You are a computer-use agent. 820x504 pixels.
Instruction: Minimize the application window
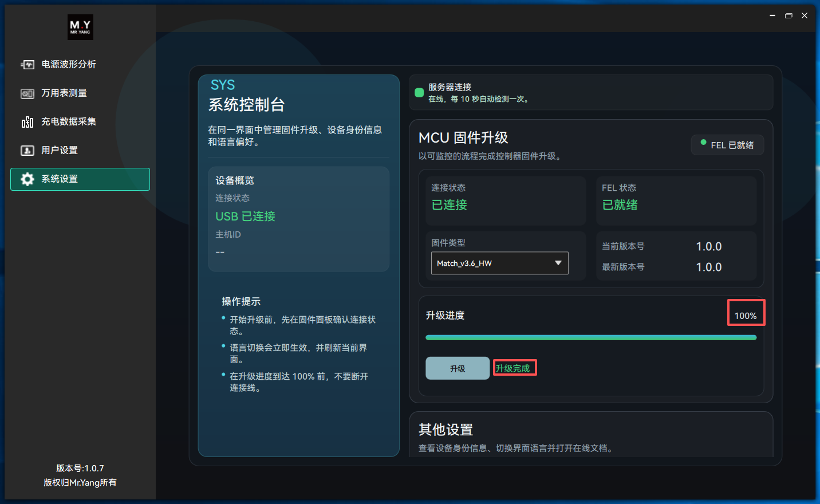coord(772,15)
